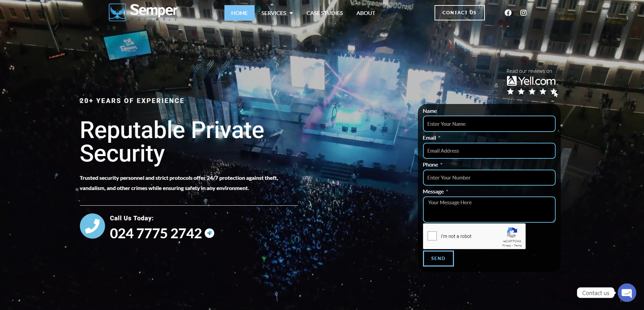Image resolution: width=644 pixels, height=310 pixels.
Task: Click the small badge beside phone number
Action: pyautogui.click(x=209, y=233)
